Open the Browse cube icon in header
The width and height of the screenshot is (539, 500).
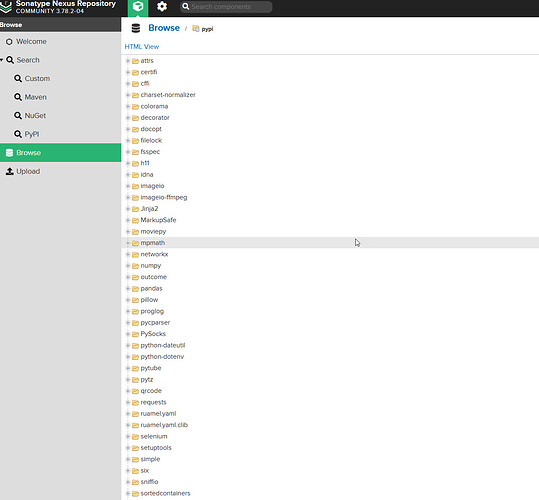point(138,7)
